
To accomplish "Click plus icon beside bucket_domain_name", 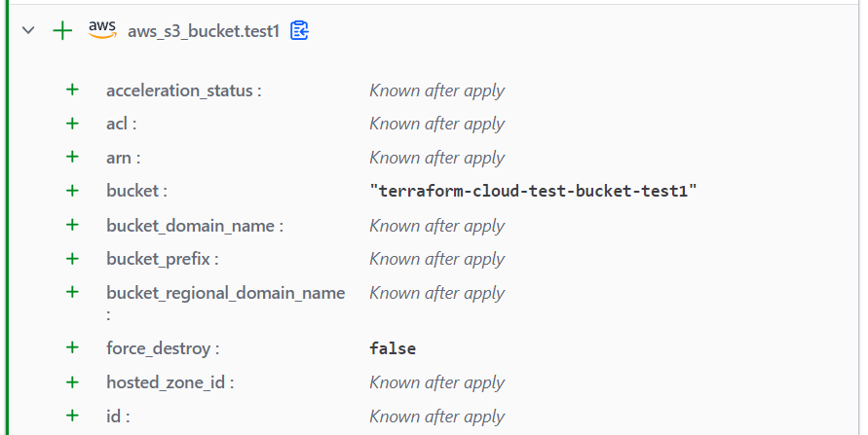I will [x=72, y=225].
